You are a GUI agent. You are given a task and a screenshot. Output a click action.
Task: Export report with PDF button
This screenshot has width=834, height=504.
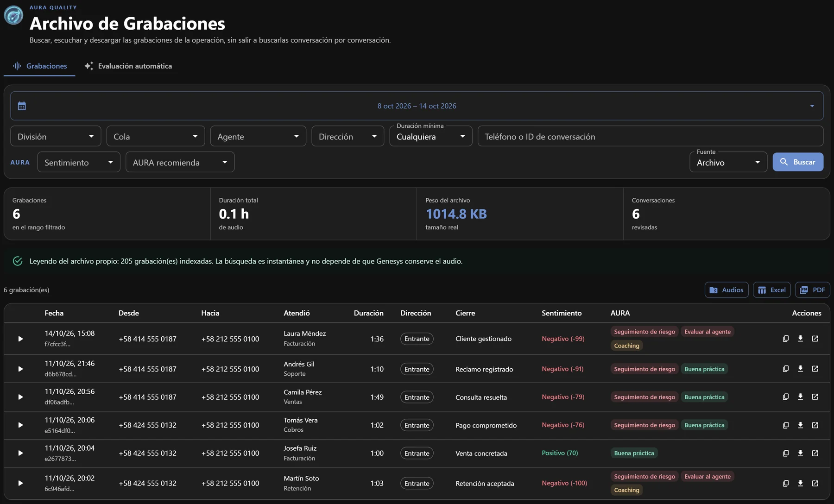[813, 290]
